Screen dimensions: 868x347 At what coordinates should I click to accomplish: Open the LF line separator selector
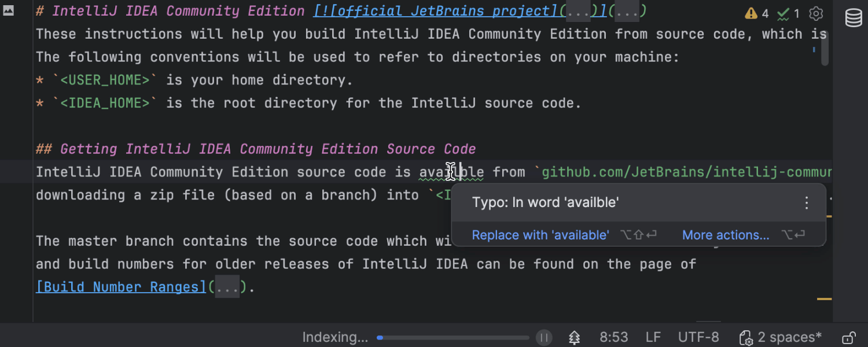[653, 337]
